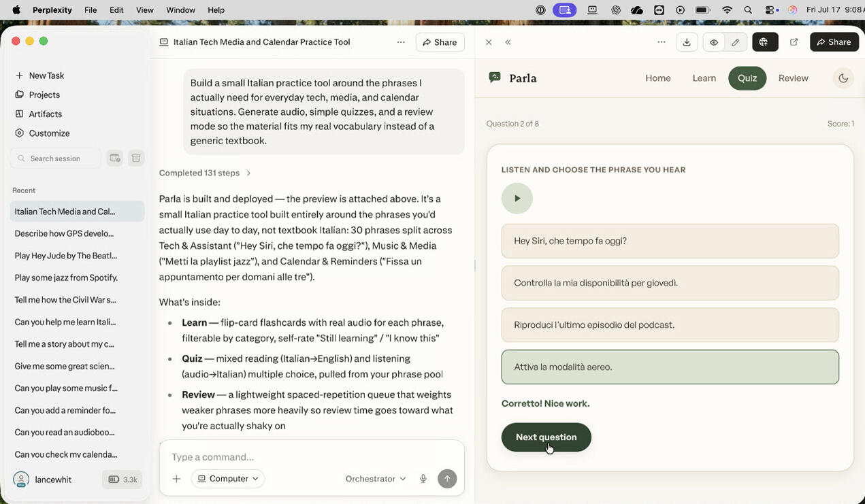Image resolution: width=865 pixels, height=504 pixels.
Task: Open the Apple menu
Action: click(x=16, y=10)
